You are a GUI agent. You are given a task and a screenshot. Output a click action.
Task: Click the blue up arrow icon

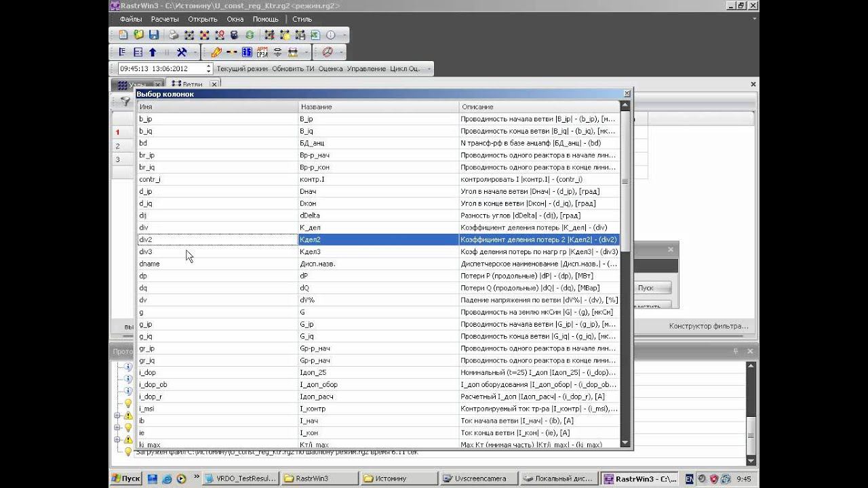[153, 52]
